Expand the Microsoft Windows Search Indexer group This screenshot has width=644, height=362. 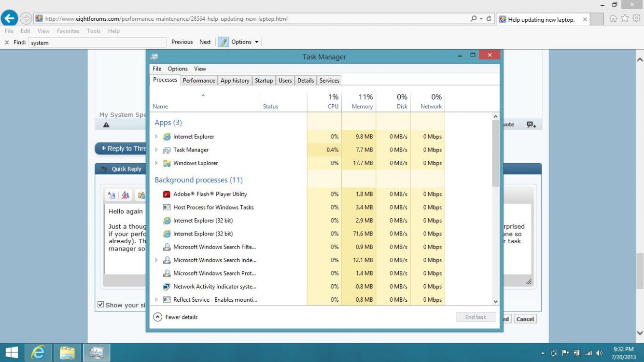click(156, 260)
